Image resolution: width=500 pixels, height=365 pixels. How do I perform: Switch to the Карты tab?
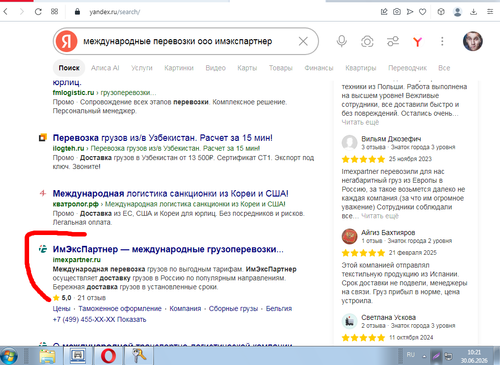(x=247, y=68)
